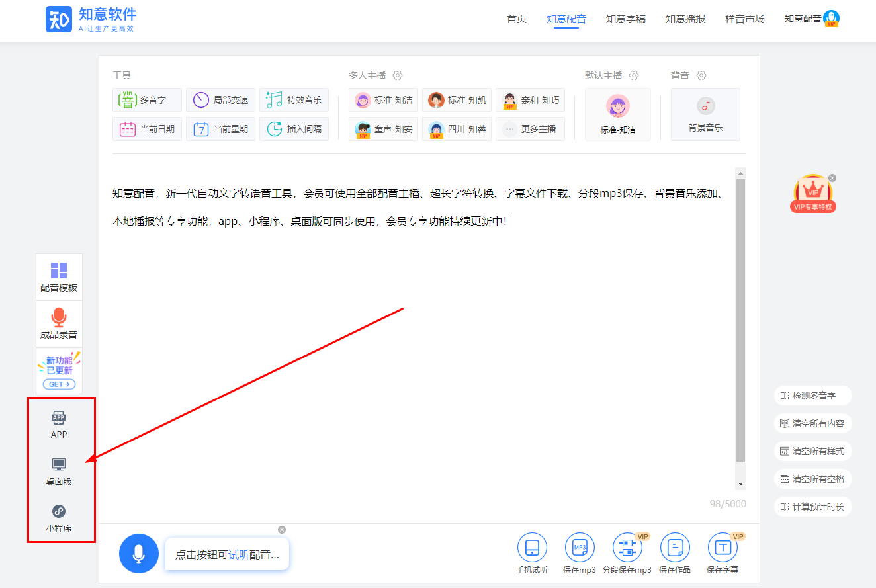The height and width of the screenshot is (588, 876).
Task: Select the 标准-知凯 voice anchor
Action: 457,100
